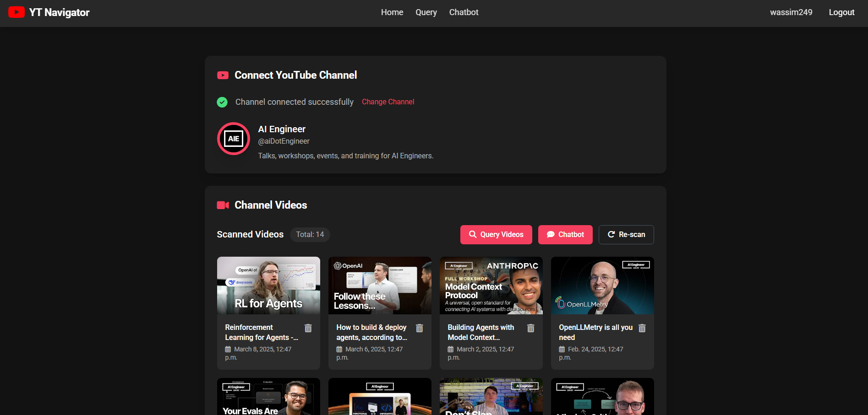Click trash icon for How to build & deploy agents
Image resolution: width=868 pixels, height=415 pixels.
420,328
